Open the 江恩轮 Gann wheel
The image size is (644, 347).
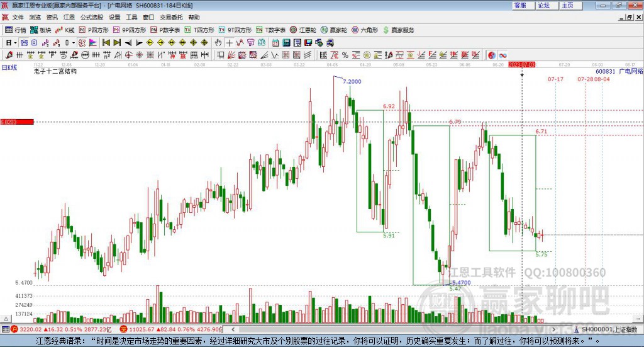pos(303,30)
